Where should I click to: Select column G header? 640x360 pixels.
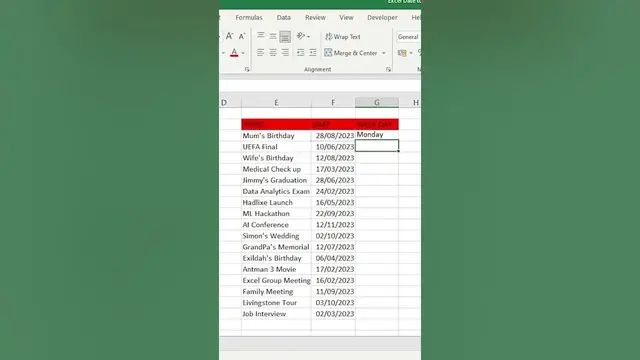(x=377, y=102)
